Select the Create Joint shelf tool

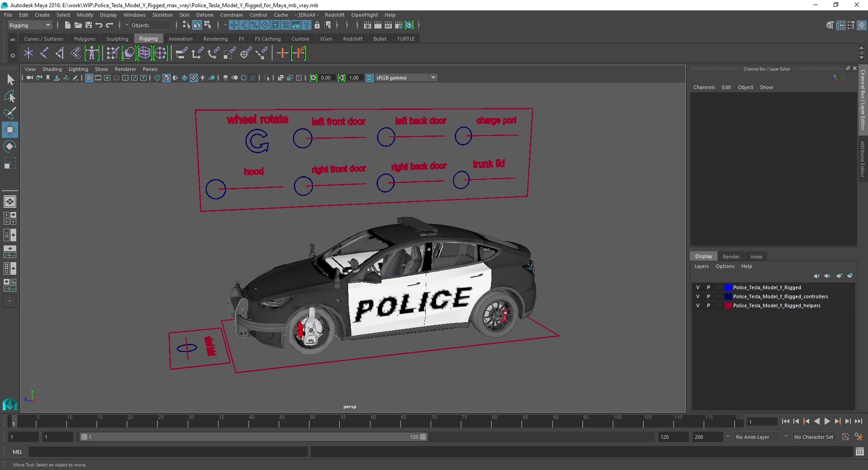click(44, 53)
